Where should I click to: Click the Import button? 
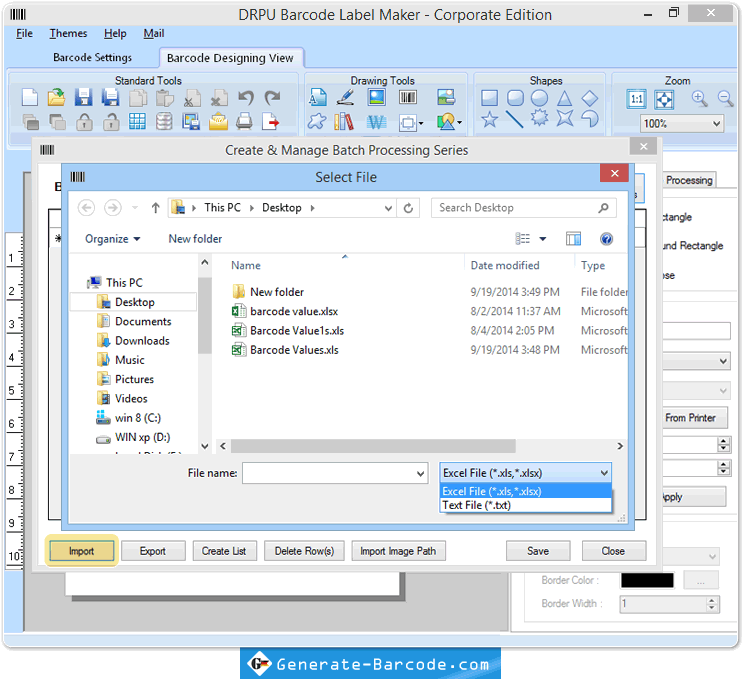point(82,551)
